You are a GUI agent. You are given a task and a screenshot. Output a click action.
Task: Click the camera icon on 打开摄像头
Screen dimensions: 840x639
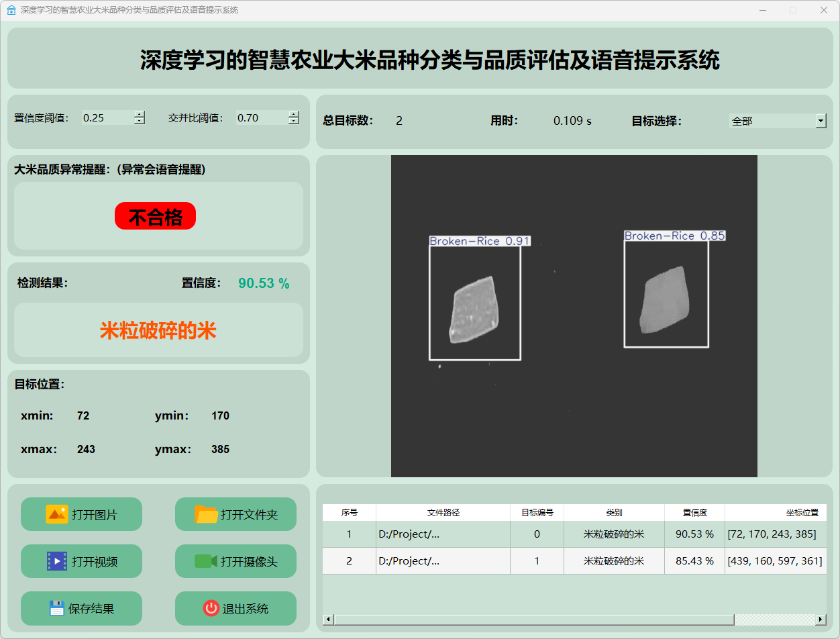tap(206, 561)
